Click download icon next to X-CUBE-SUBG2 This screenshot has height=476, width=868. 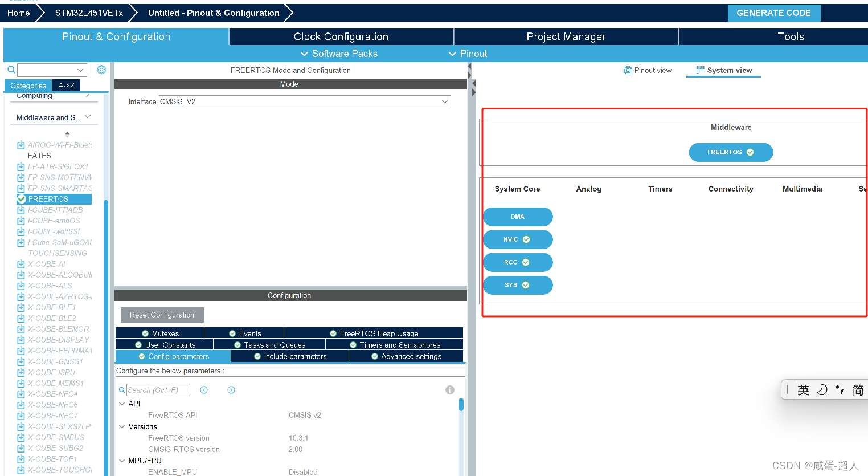(x=21, y=448)
